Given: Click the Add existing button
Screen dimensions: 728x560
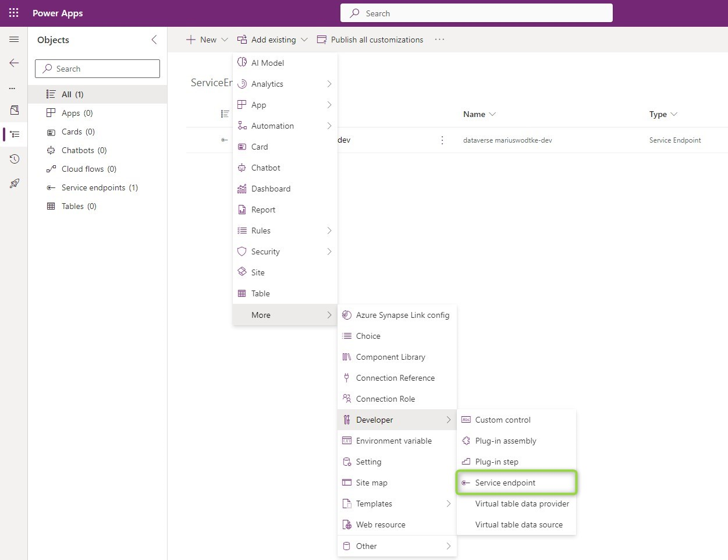Looking at the screenshot, I should [x=272, y=40].
